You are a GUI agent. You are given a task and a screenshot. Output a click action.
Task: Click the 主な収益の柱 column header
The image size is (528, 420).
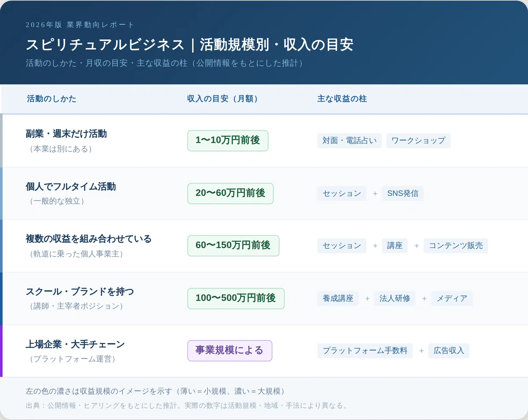click(342, 99)
